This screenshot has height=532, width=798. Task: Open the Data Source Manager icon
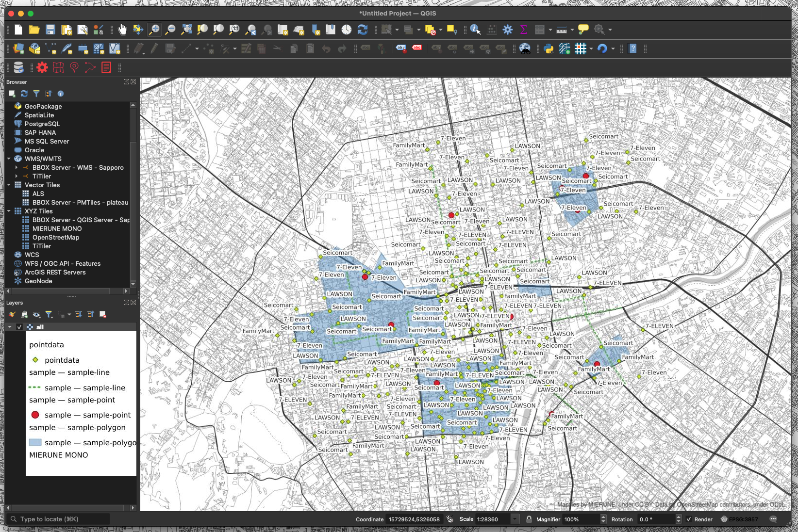coord(18,48)
